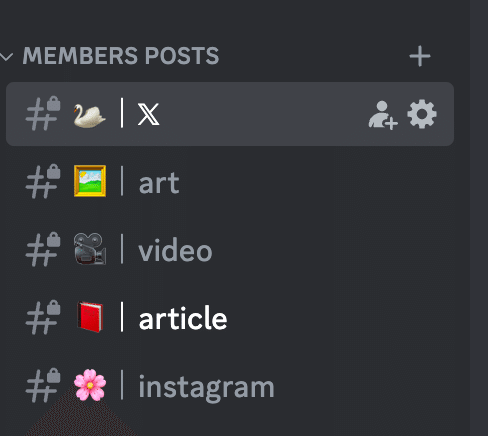Click the swan emoji in X channel

89,115
